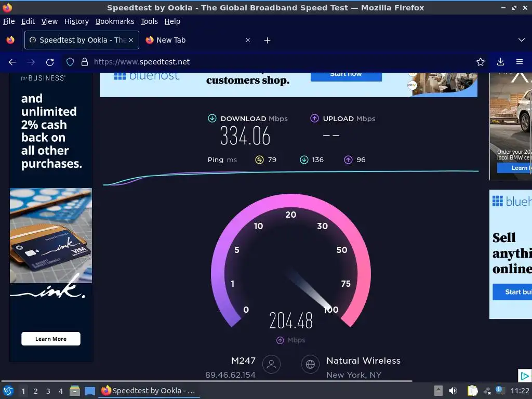Bookmark this page with the star
Viewport: 532px width, 399px height.
(x=481, y=62)
